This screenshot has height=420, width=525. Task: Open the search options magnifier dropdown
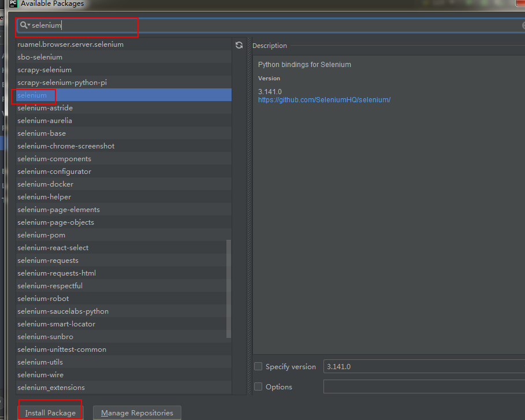pos(25,25)
